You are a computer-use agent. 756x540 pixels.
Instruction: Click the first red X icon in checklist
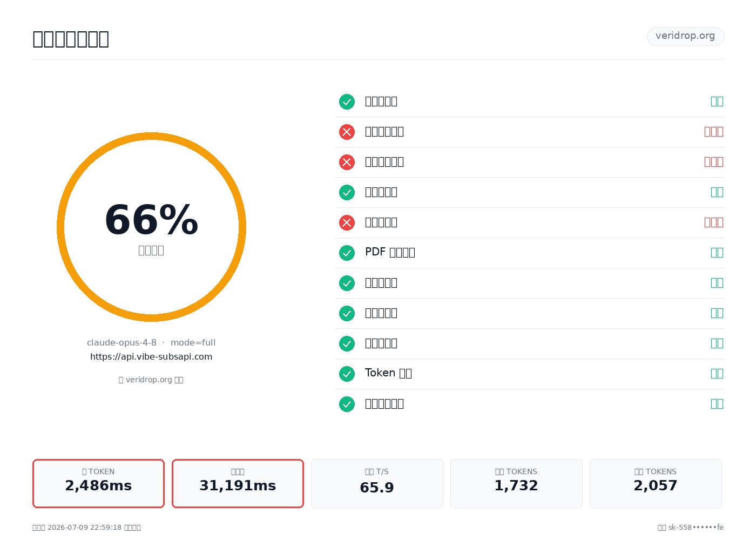pos(347,132)
